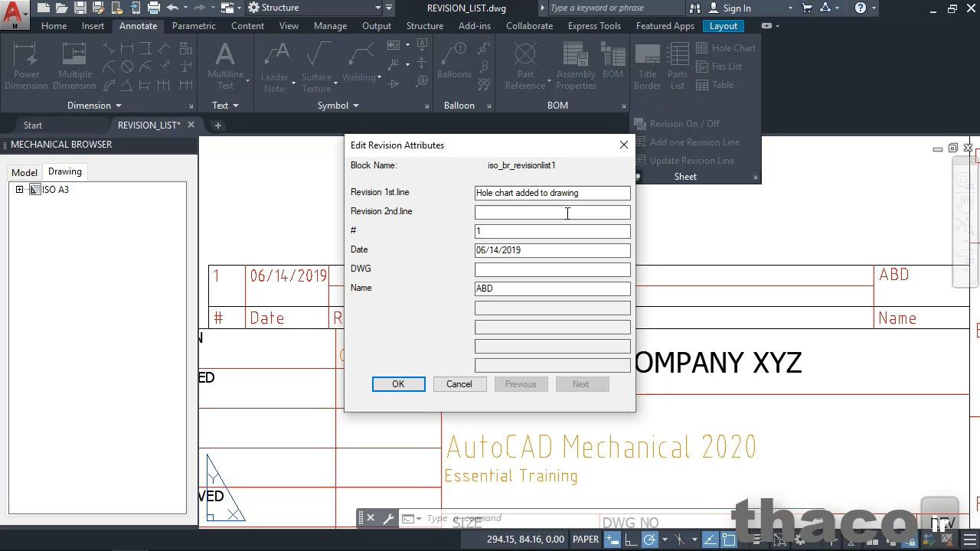Click the Save icon in quick access
The width and height of the screenshot is (980, 551).
click(80, 8)
